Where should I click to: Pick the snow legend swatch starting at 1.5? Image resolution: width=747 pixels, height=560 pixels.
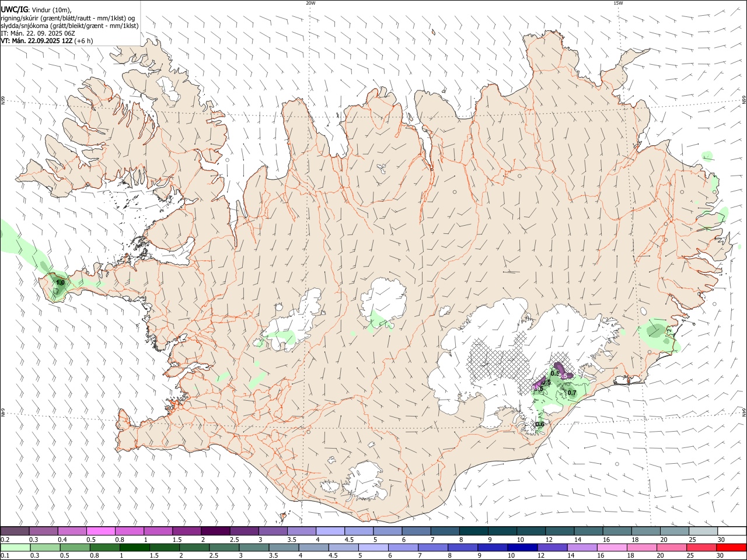pyautogui.click(x=186, y=531)
